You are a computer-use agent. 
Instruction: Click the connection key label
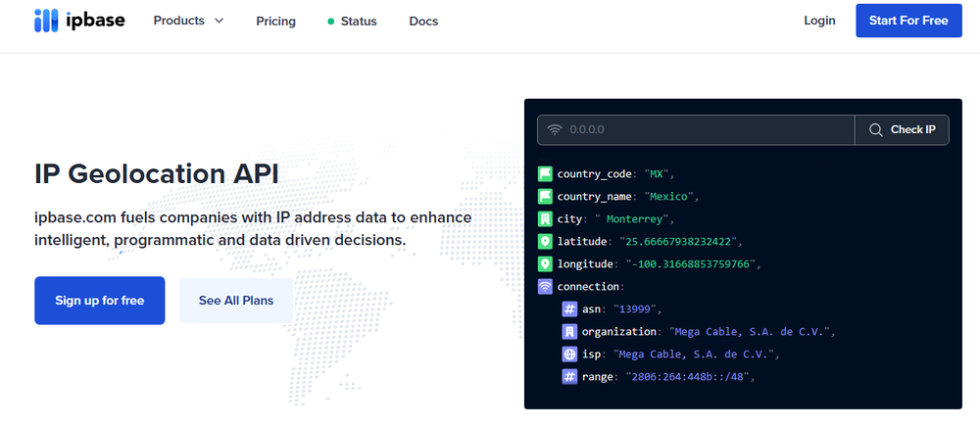[x=588, y=287]
